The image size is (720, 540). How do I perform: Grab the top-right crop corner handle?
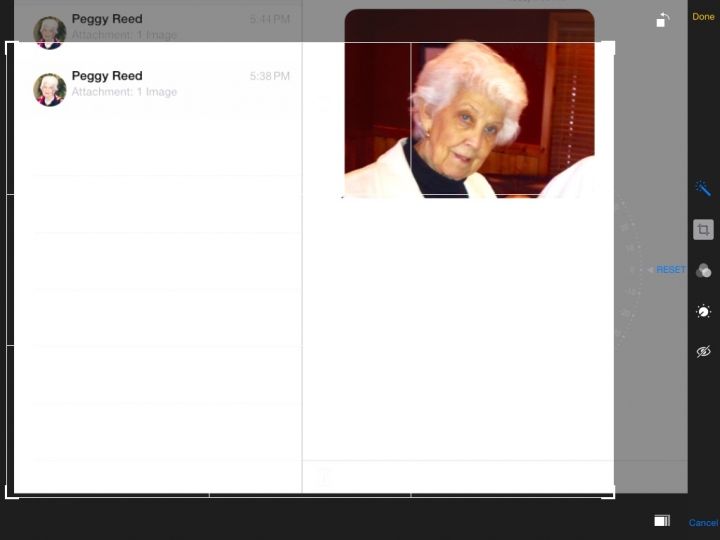click(x=609, y=47)
